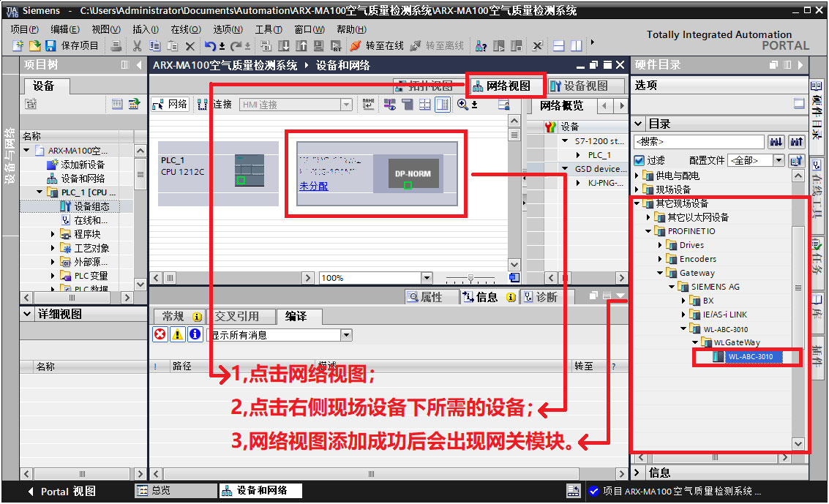The height and width of the screenshot is (504, 829).
Task: Switch to 编译 compile tab
Action: [299, 316]
